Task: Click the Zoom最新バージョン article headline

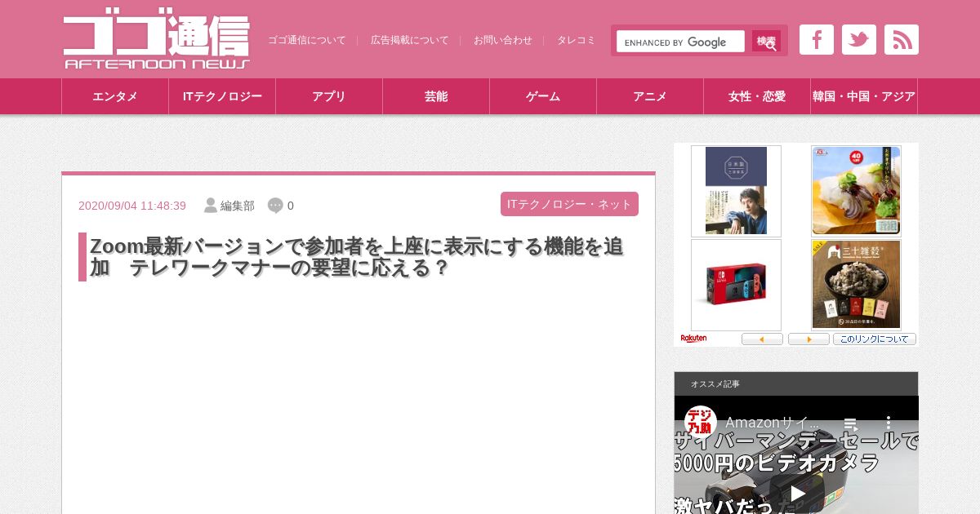Action: [357, 257]
